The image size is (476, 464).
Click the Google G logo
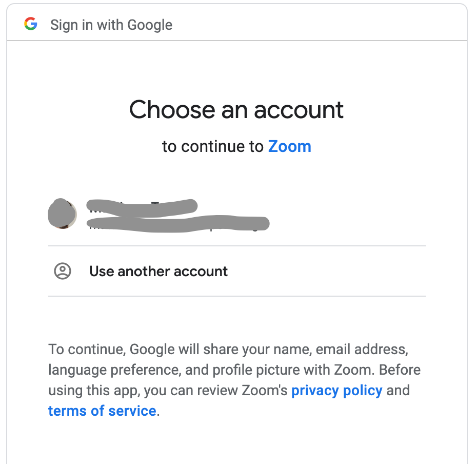[x=31, y=24]
